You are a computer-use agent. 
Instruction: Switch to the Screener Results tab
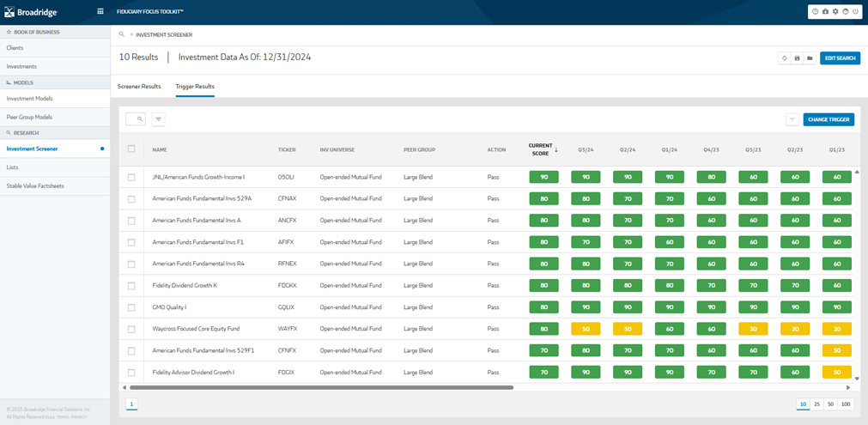click(139, 87)
